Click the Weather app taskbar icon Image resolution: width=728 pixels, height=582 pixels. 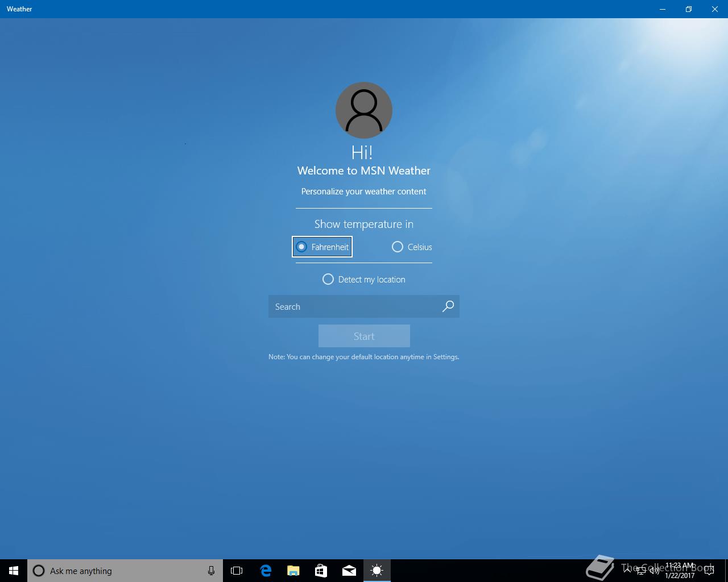coord(377,571)
